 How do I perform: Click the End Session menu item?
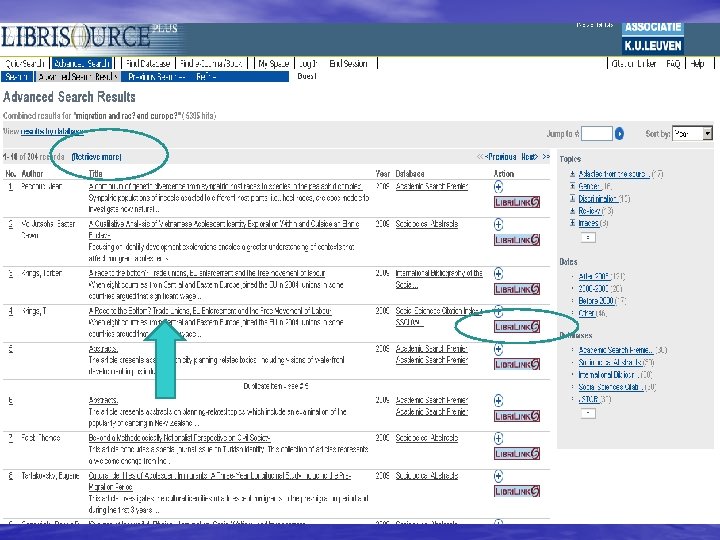[x=348, y=63]
